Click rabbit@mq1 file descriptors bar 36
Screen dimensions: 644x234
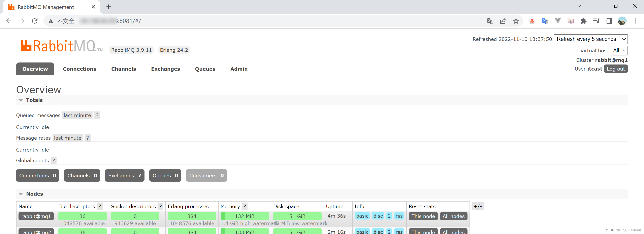tap(82, 216)
